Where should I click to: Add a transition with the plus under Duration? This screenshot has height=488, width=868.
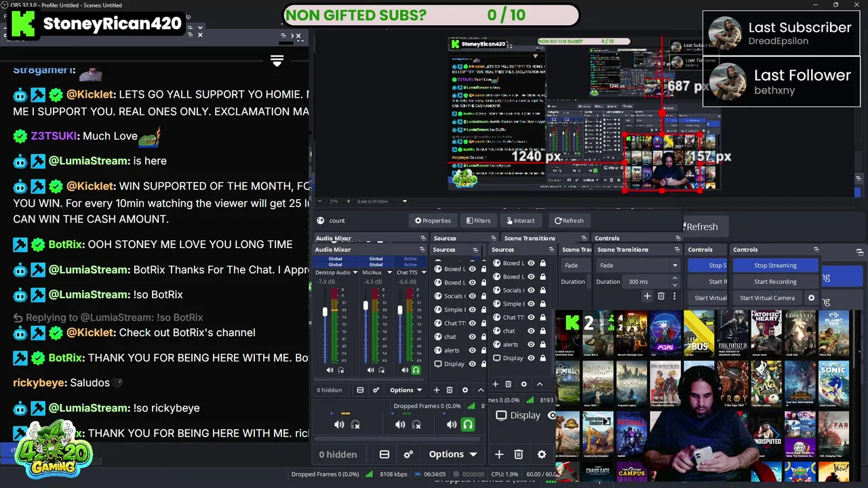(x=647, y=296)
